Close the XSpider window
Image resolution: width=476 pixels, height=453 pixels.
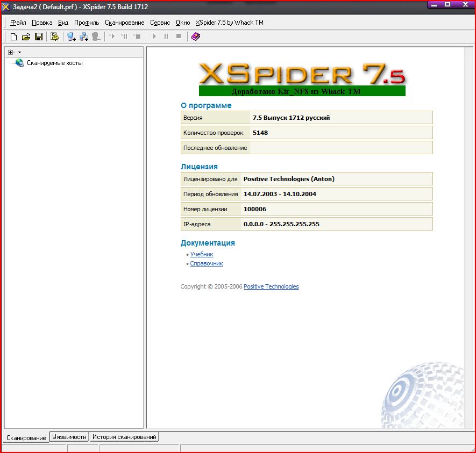click(x=465, y=5)
